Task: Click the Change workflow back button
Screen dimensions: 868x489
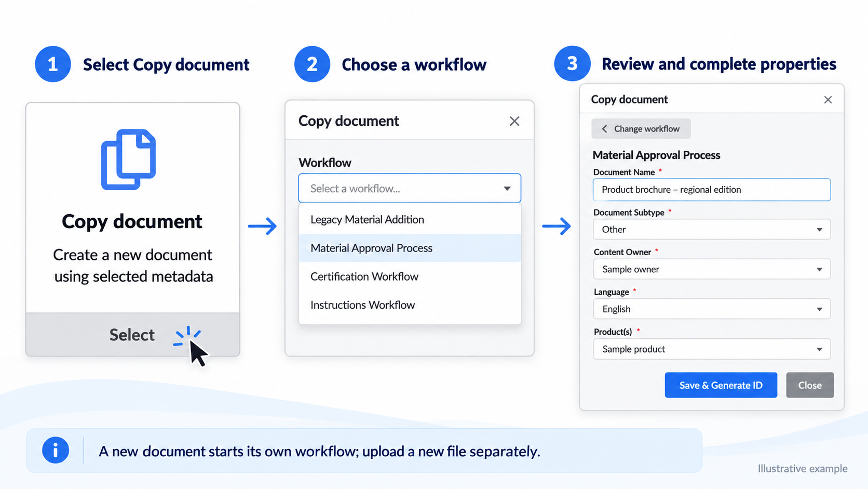Action: tap(641, 129)
